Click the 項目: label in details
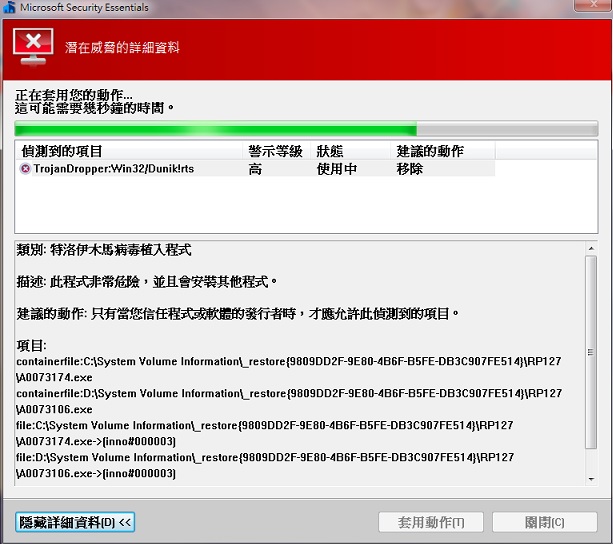Viewport: 613px width, 544px height. coord(32,346)
